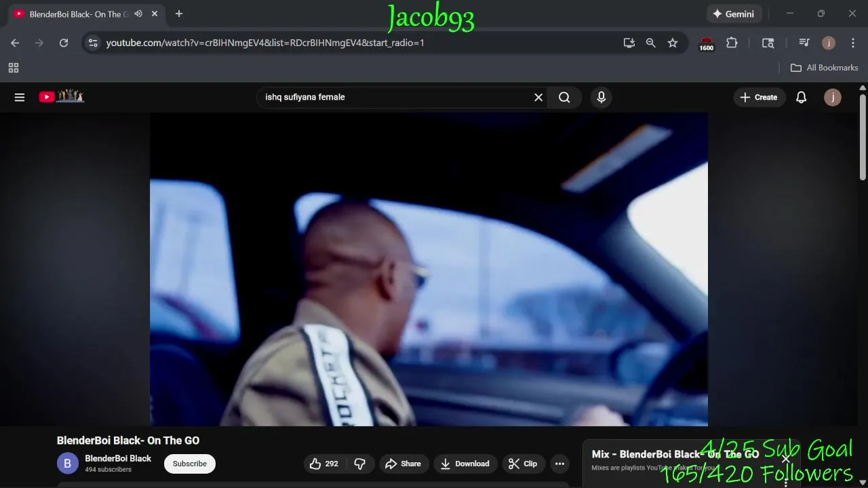Close the Mix playlist panel
This screenshot has width=868, height=488.
(x=786, y=459)
